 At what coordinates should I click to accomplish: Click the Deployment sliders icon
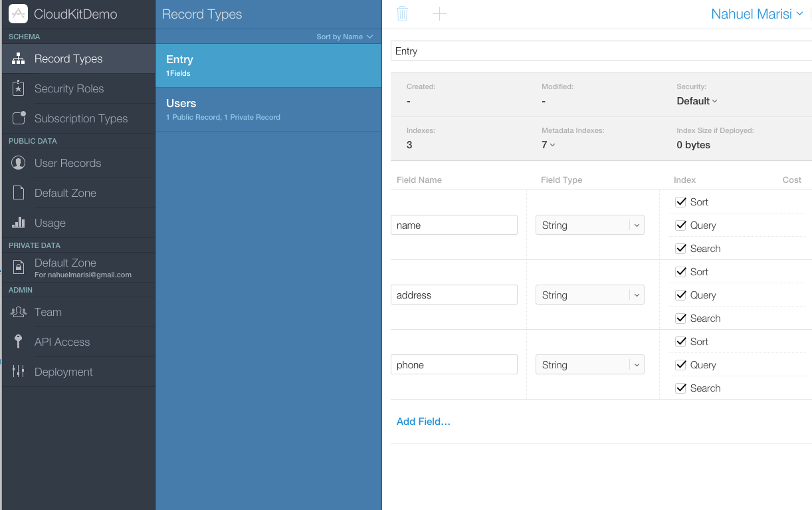[19, 372]
